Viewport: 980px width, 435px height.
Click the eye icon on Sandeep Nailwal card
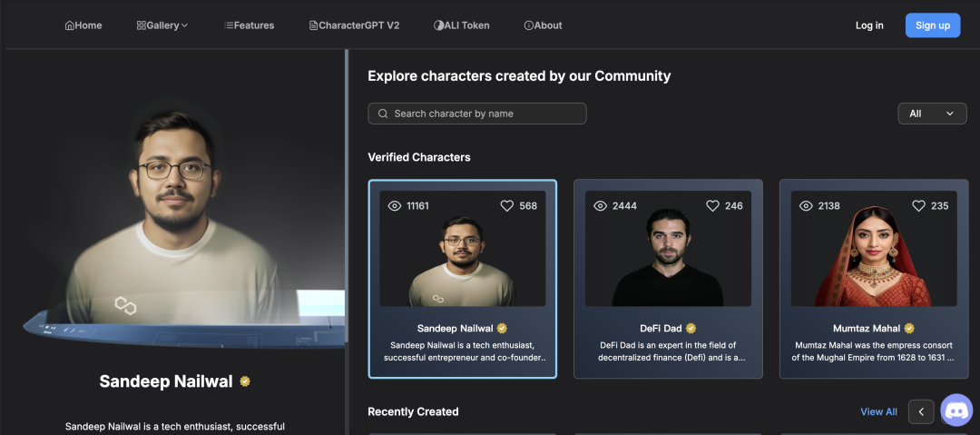395,206
